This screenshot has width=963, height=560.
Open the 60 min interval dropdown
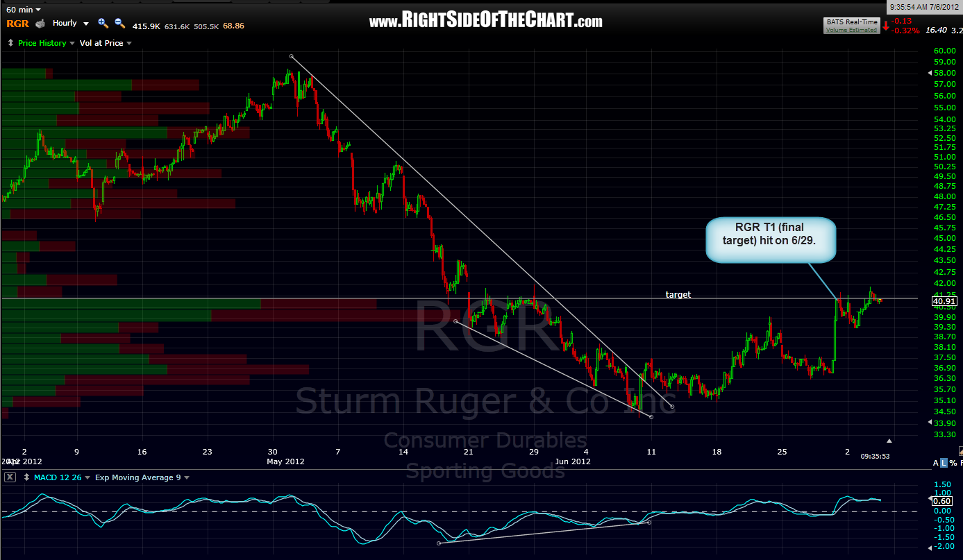[x=22, y=10]
